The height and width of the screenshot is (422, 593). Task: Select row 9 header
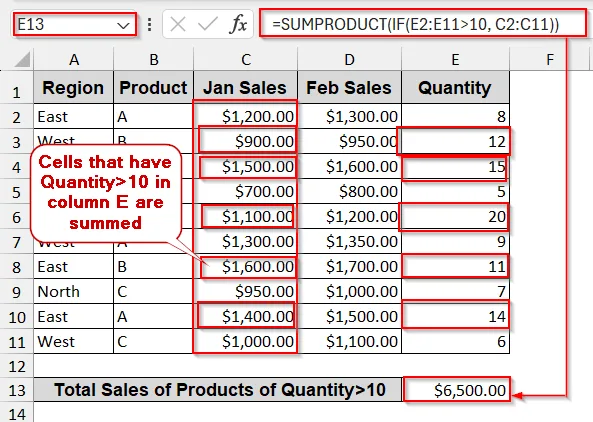[16, 292]
